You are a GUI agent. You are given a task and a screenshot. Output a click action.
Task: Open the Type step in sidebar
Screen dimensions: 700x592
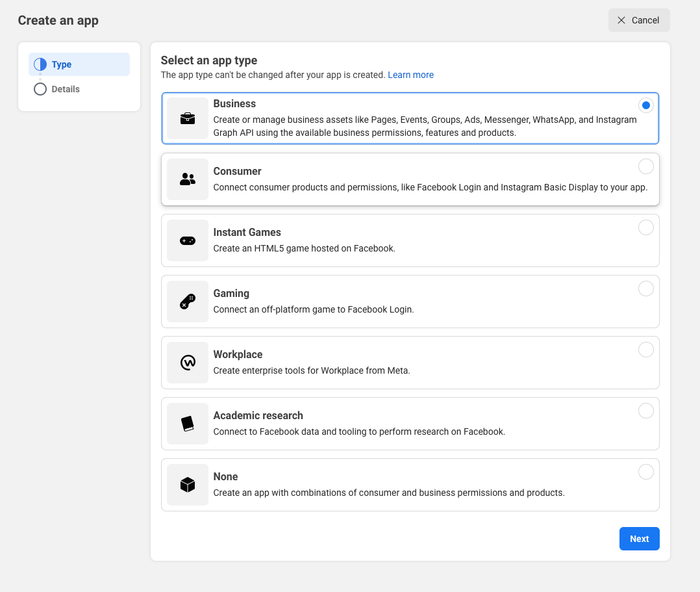point(79,64)
